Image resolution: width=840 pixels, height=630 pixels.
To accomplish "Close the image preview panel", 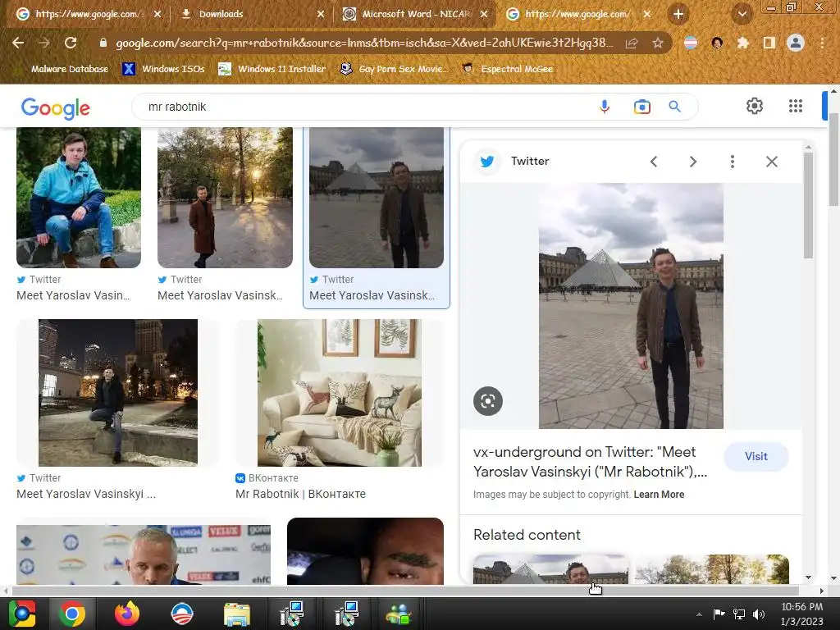I will pos(771,162).
